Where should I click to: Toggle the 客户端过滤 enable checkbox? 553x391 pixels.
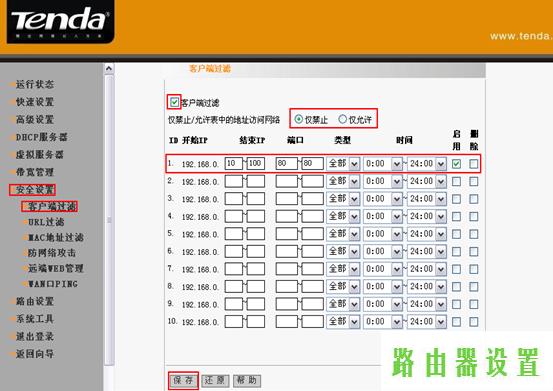pyautogui.click(x=174, y=102)
